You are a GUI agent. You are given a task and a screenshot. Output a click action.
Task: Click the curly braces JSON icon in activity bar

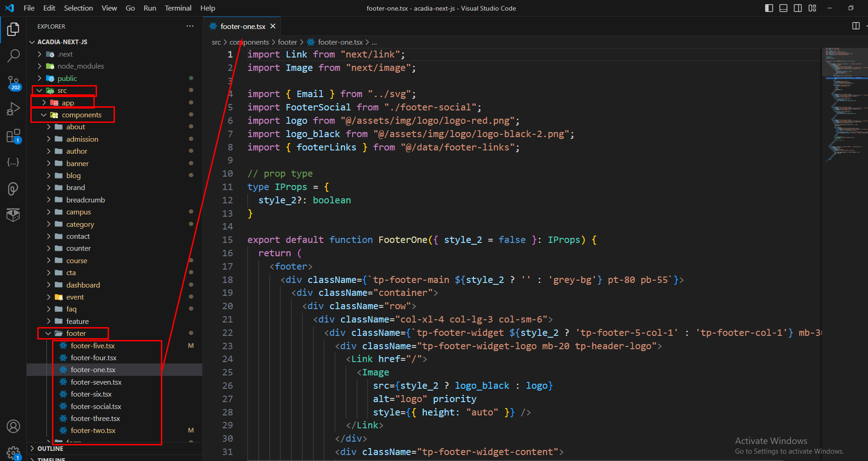click(x=13, y=162)
